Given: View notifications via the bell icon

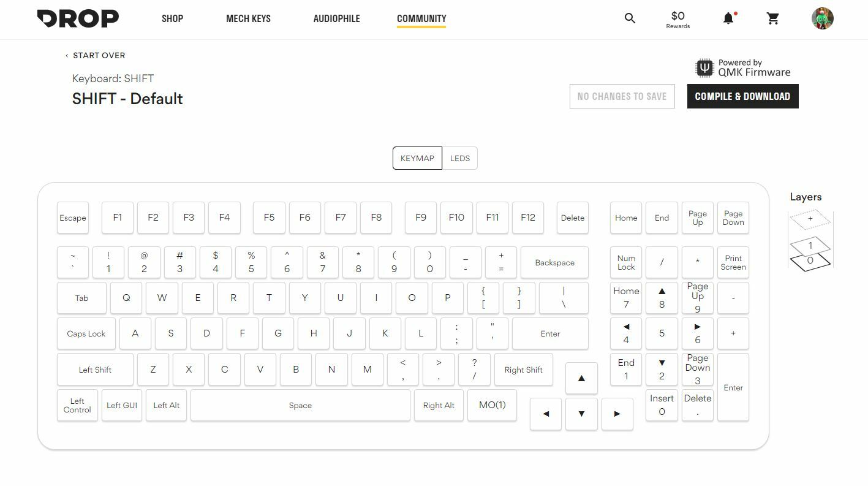Looking at the screenshot, I should pyautogui.click(x=728, y=18).
